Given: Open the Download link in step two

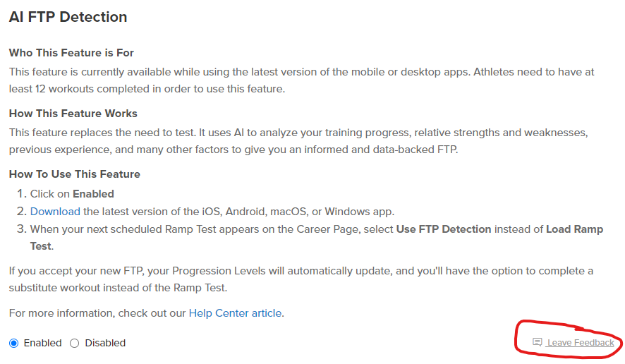Looking at the screenshot, I should pos(55,212).
